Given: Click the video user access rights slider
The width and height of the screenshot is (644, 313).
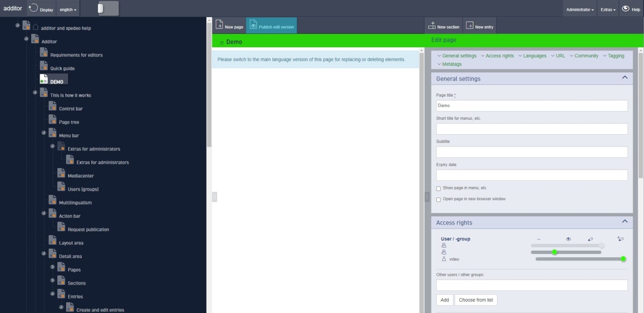Looking at the screenshot, I should tap(581, 259).
